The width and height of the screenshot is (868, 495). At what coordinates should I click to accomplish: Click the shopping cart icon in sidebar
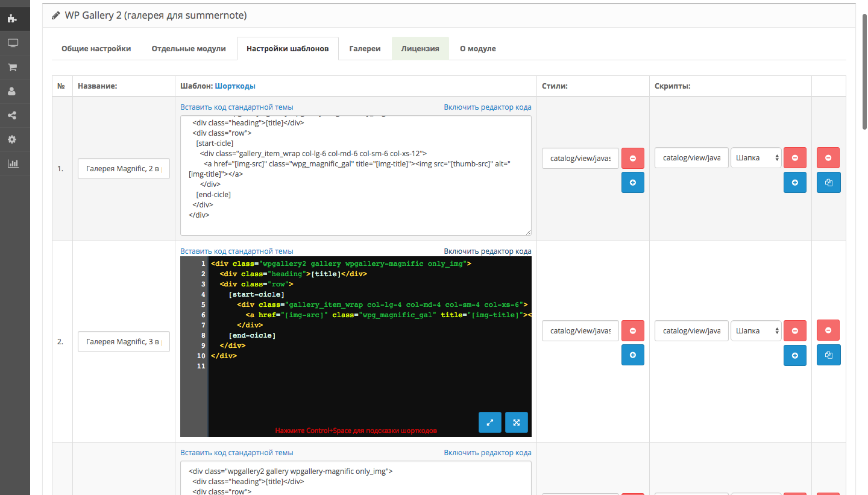pyautogui.click(x=12, y=67)
